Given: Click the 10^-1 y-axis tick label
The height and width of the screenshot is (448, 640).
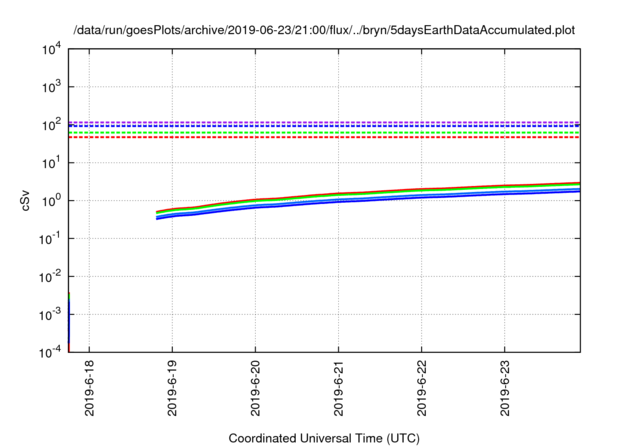Looking at the screenshot, I should coord(51,238).
